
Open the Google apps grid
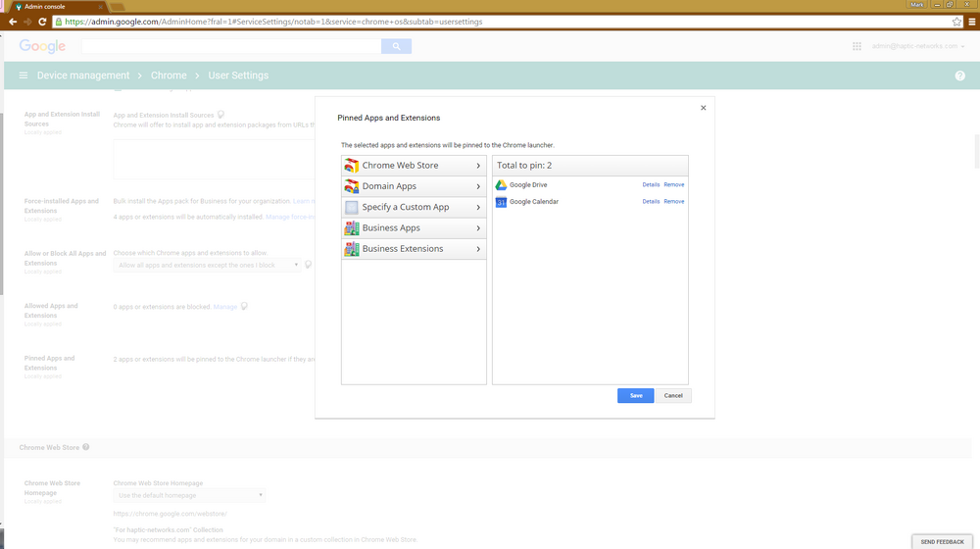click(857, 46)
